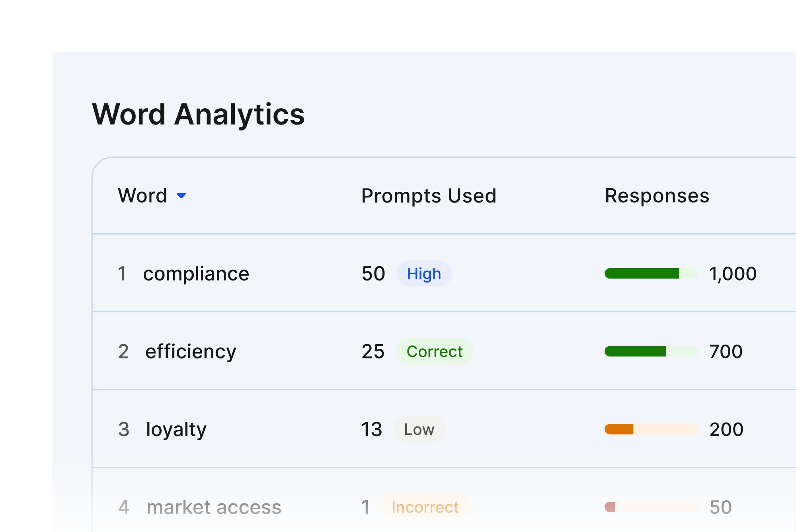The width and height of the screenshot is (796, 532).
Task: Select the efficiency word entry
Action: [x=191, y=352]
